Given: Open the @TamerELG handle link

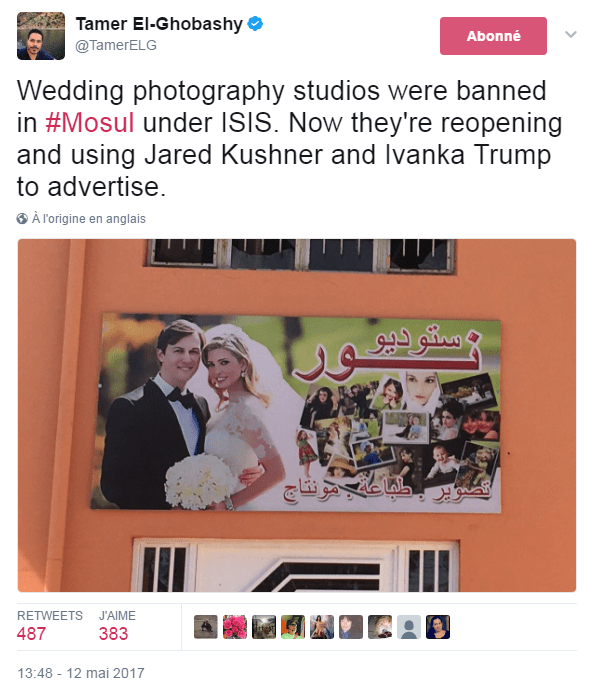Looking at the screenshot, I should coord(116,45).
